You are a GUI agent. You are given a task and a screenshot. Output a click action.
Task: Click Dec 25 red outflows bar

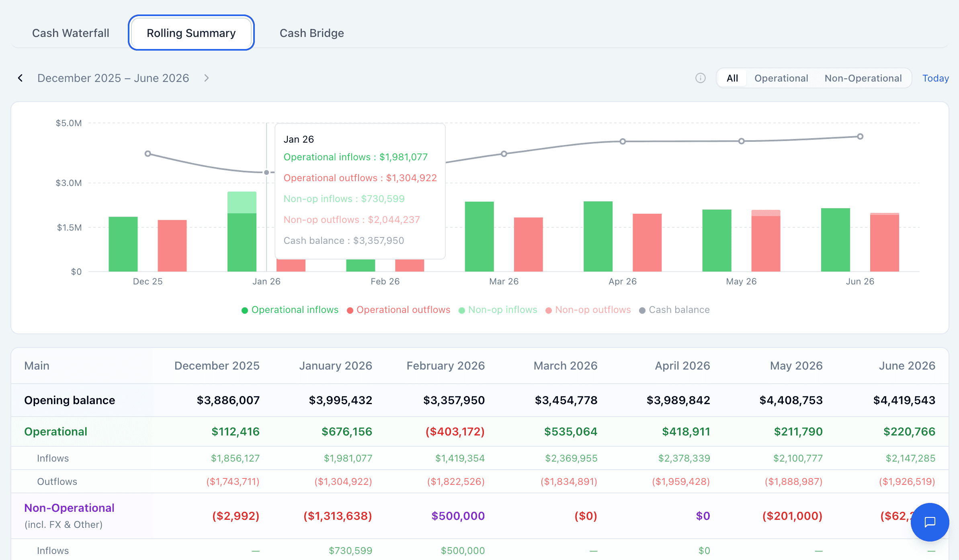pyautogui.click(x=172, y=246)
